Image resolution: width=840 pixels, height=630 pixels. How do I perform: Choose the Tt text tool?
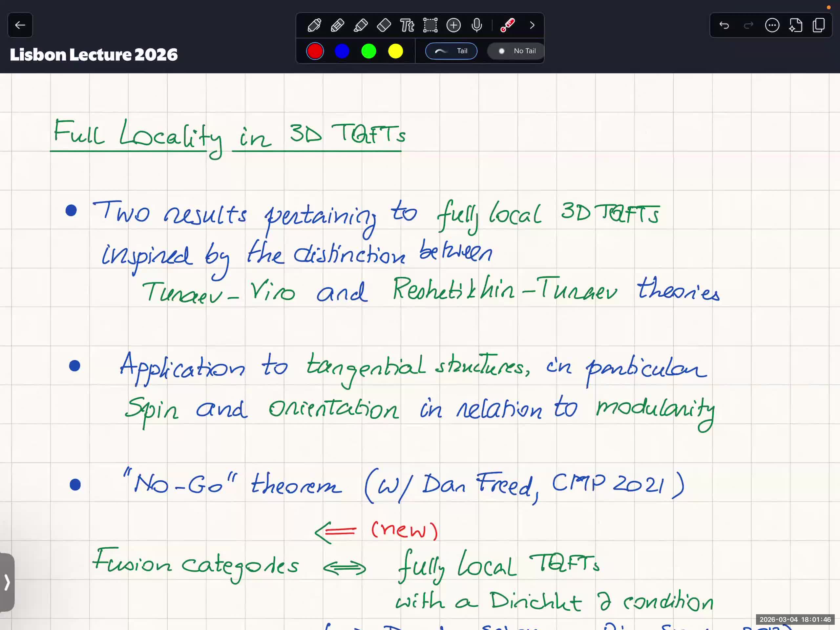407,26
